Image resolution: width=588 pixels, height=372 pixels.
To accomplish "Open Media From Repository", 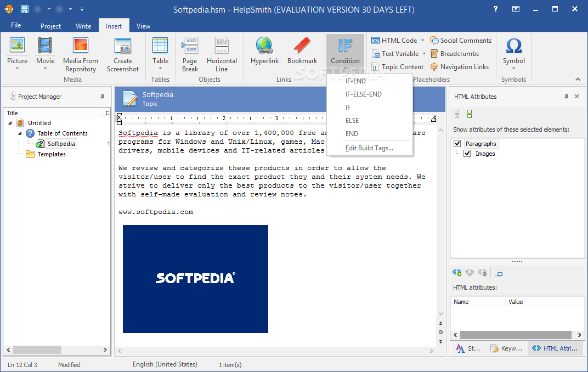I will pyautogui.click(x=80, y=54).
